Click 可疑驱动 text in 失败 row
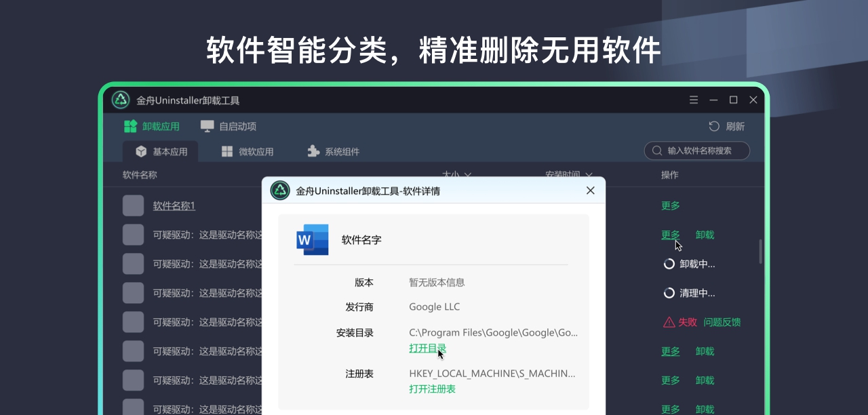Viewport: 868px width, 415px height. 207,322
